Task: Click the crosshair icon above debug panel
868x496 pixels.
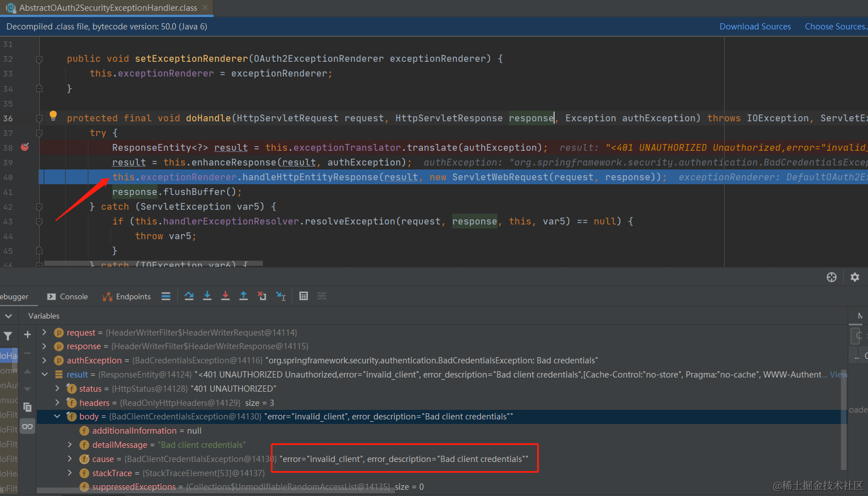Action: click(832, 277)
